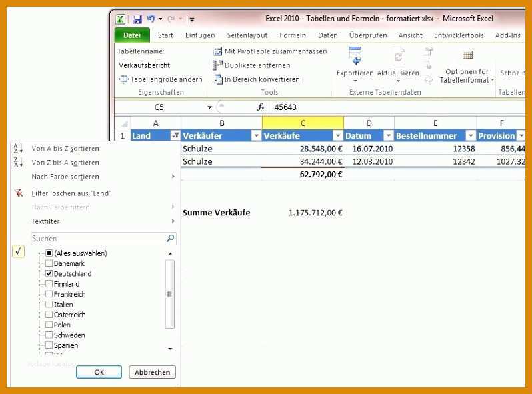
Task: Switch to the Ansicht tab
Action: point(411,35)
